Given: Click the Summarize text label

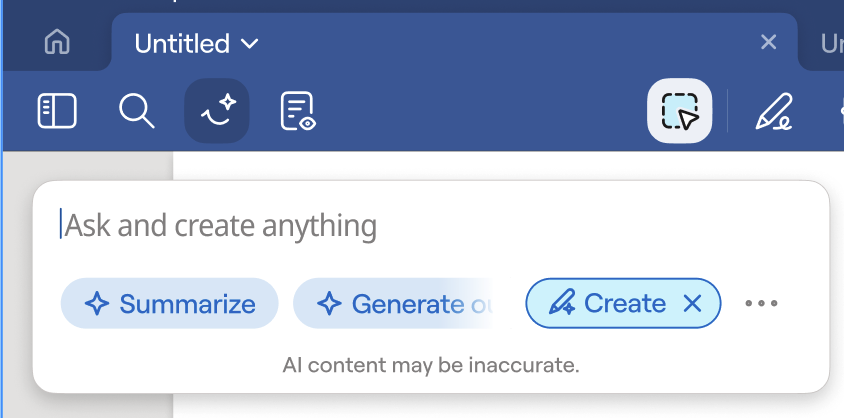Looking at the screenshot, I should coord(187,304).
